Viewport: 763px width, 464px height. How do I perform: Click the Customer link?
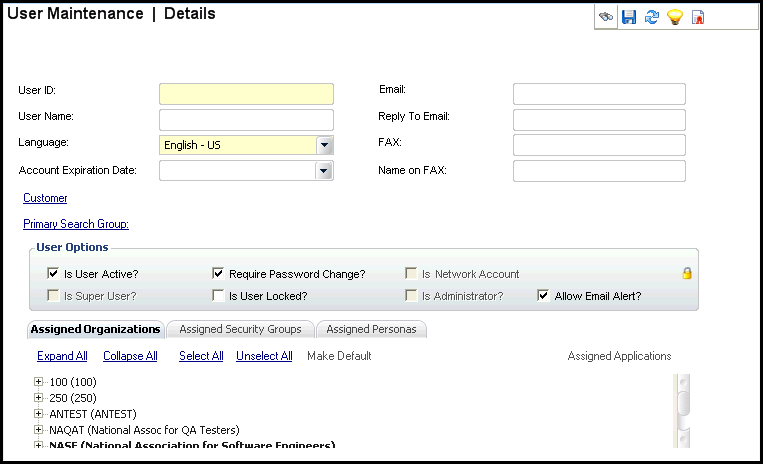click(45, 198)
